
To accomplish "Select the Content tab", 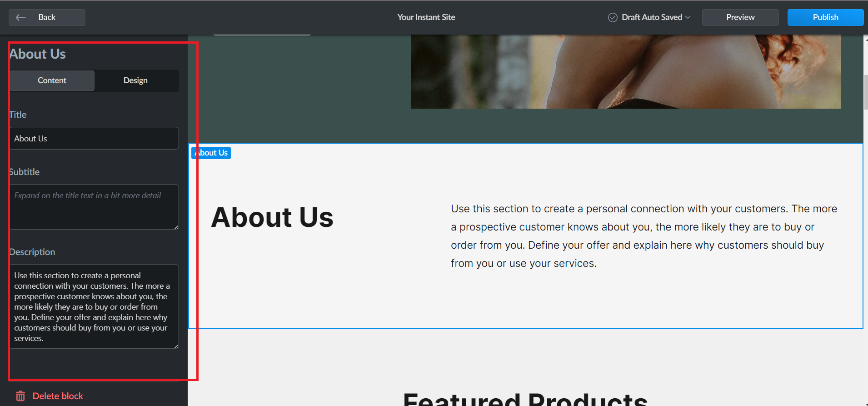I will 52,80.
